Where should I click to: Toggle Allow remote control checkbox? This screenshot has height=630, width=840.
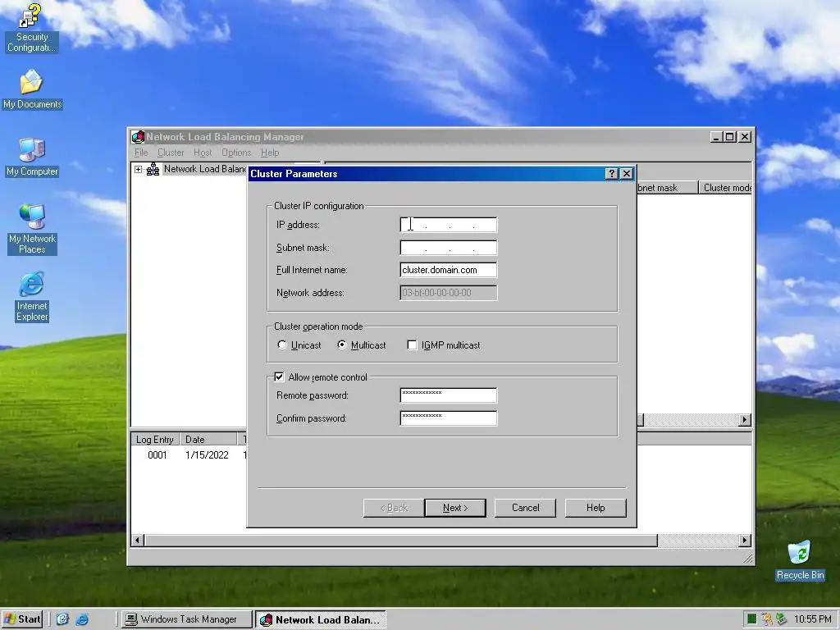click(x=279, y=377)
